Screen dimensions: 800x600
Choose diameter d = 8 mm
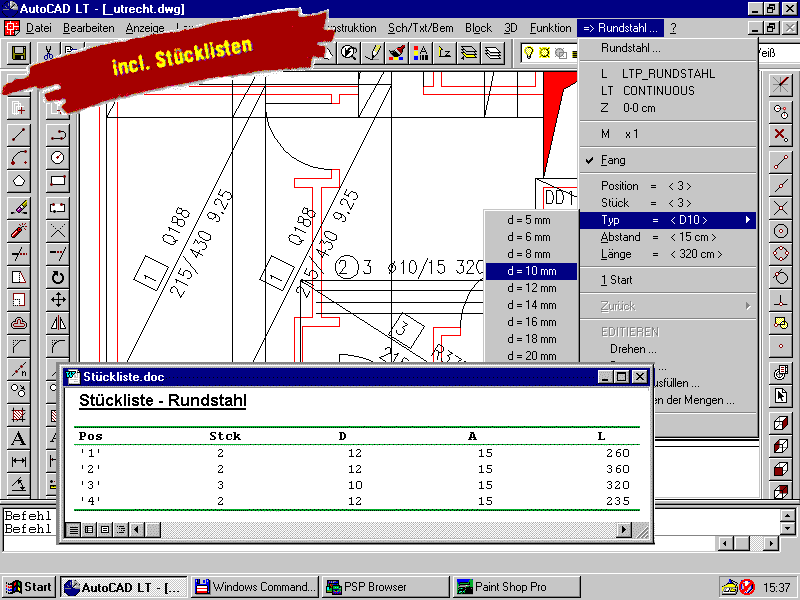tap(531, 254)
